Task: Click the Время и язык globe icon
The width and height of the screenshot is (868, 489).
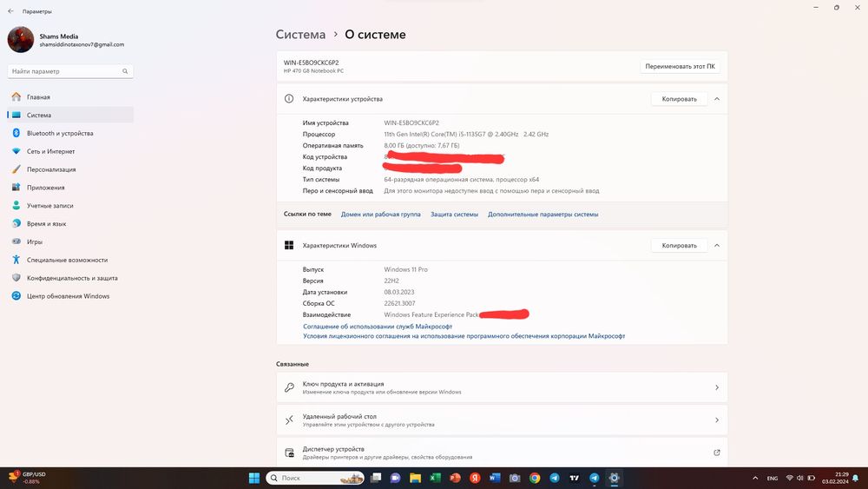Action: point(16,224)
